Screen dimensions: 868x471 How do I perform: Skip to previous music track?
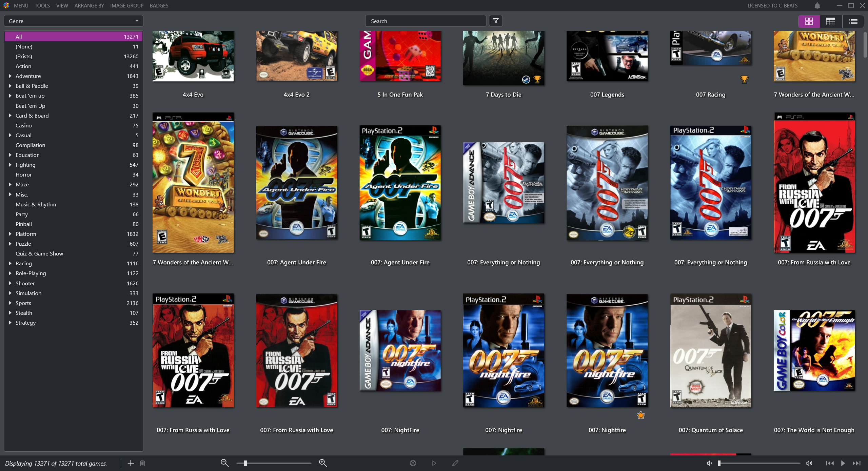point(830,463)
